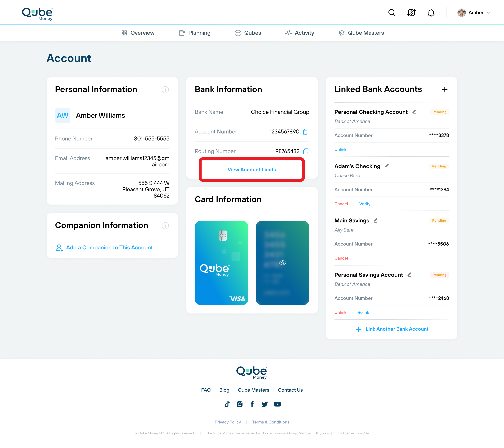This screenshot has height=448, width=504.
Task: Edit Main Savings name pencil
Action: pyautogui.click(x=376, y=220)
